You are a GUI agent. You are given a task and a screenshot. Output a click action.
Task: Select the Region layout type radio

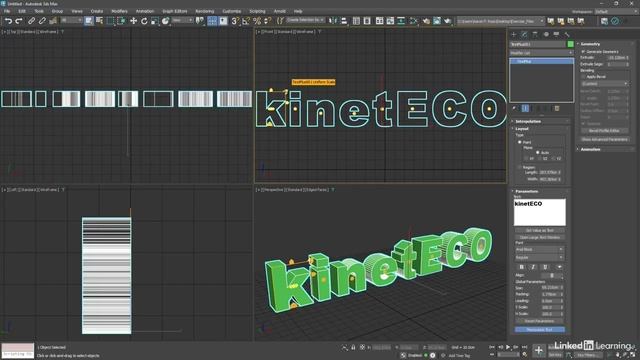point(520,167)
